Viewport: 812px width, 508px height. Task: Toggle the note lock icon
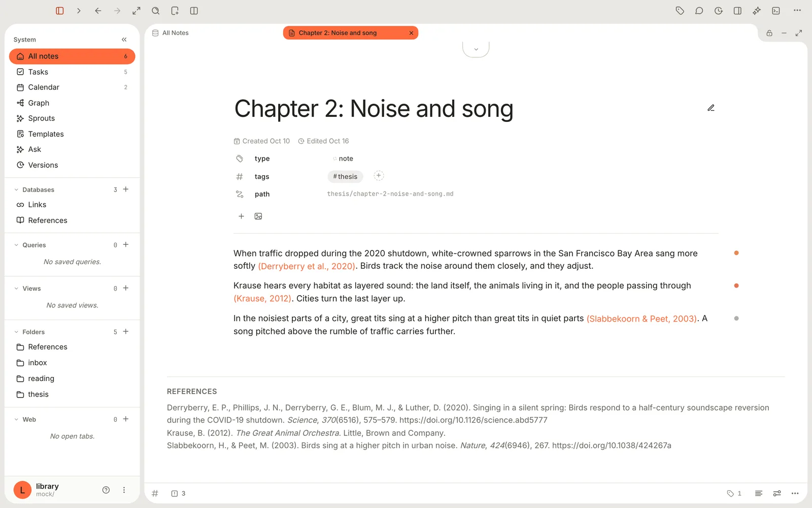tap(769, 33)
